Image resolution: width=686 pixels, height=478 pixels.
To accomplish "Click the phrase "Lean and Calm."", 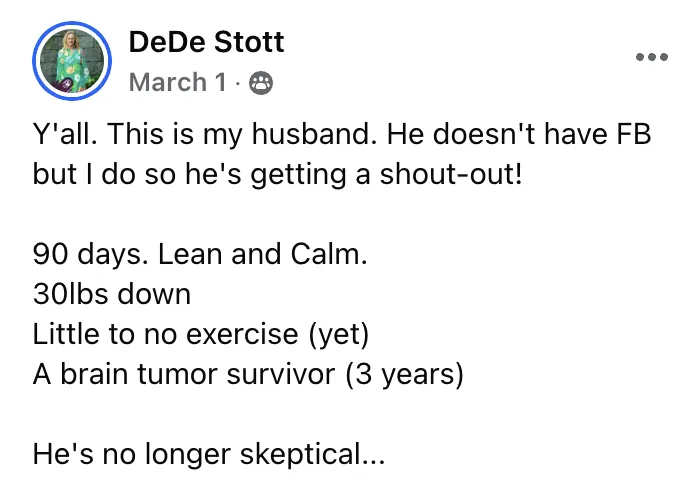I will coord(262,254).
